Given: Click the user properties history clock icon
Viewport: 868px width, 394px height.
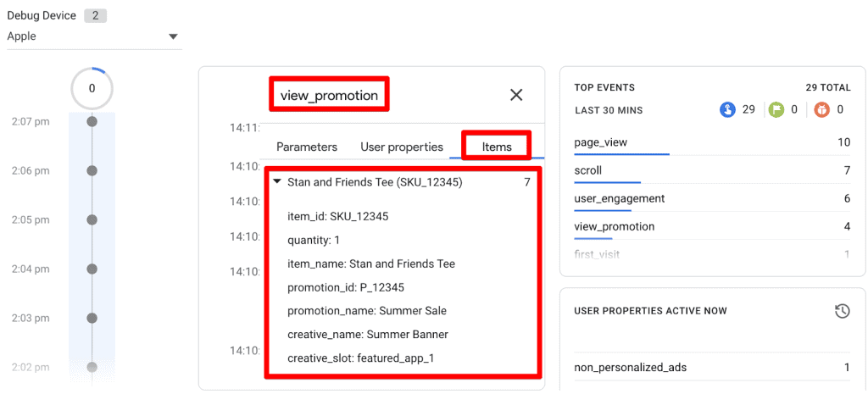Looking at the screenshot, I should [x=842, y=311].
